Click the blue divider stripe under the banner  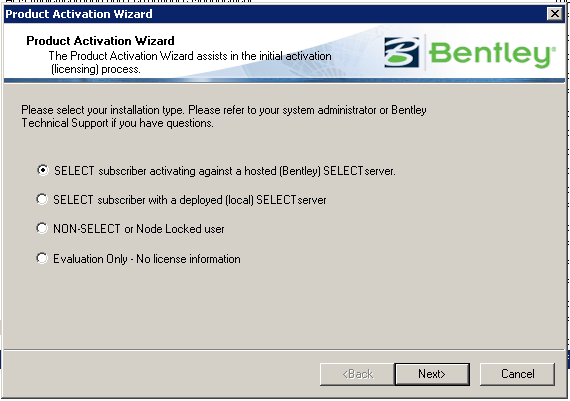click(x=284, y=80)
